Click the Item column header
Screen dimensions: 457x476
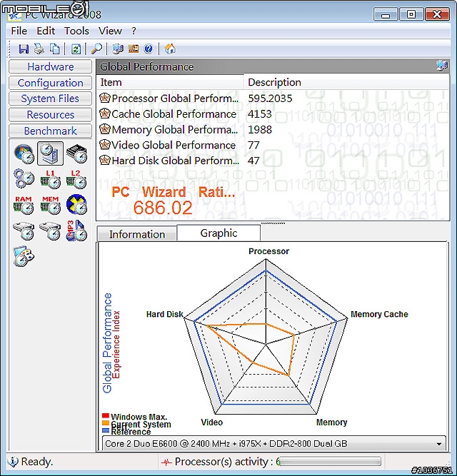[x=170, y=82]
